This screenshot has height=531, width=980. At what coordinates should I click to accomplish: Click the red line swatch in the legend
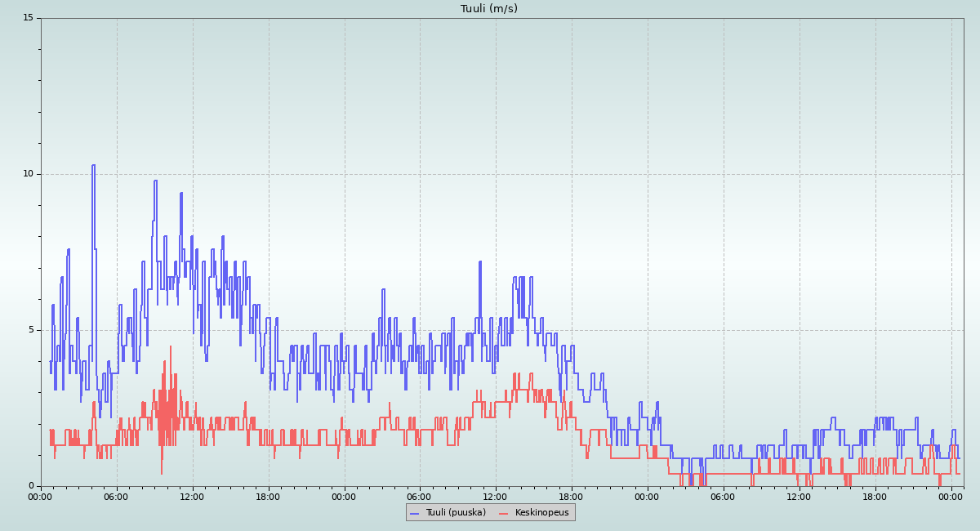pos(503,513)
